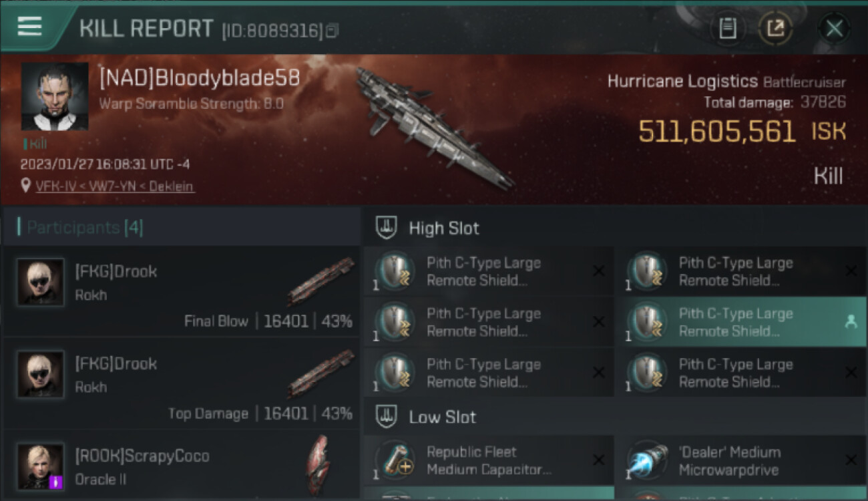Select 'Dealer' Medium Microwarpdrive module icon
The width and height of the screenshot is (868, 501).
pyautogui.click(x=646, y=461)
